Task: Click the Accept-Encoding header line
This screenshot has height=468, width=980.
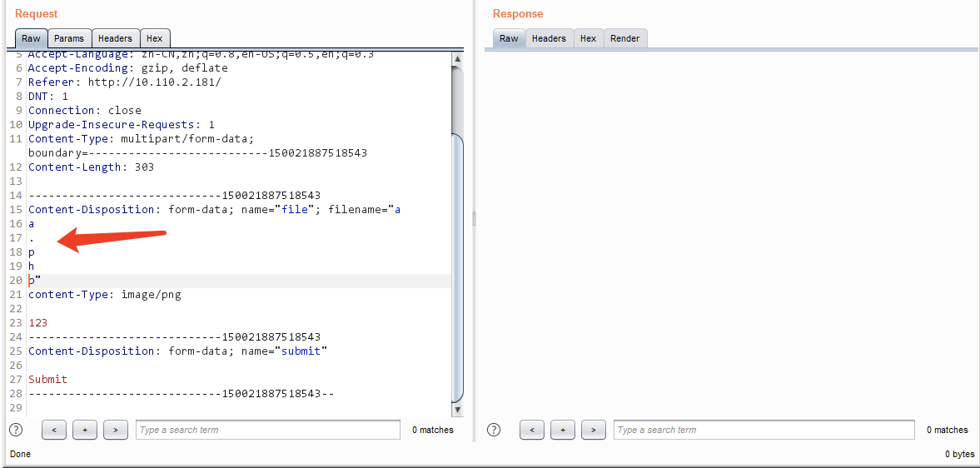Action: click(x=128, y=68)
